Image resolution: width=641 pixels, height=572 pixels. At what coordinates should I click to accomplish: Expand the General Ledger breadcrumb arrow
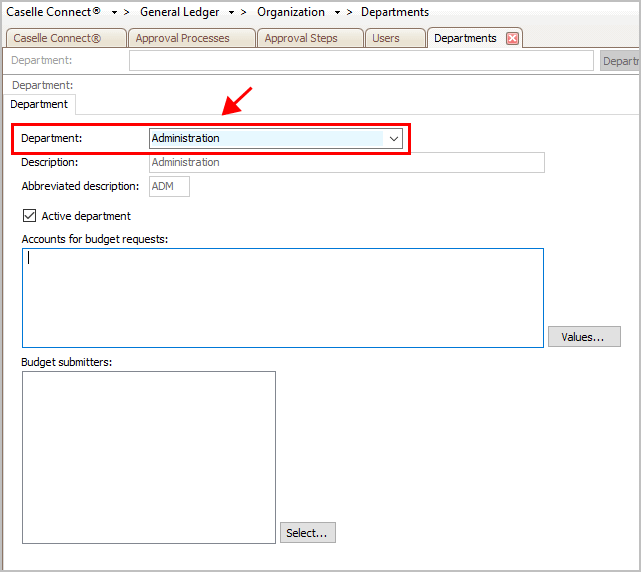231,13
